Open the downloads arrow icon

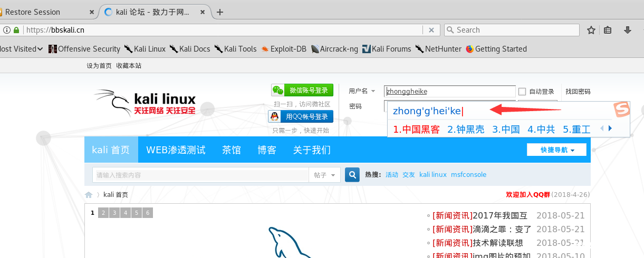click(x=628, y=30)
